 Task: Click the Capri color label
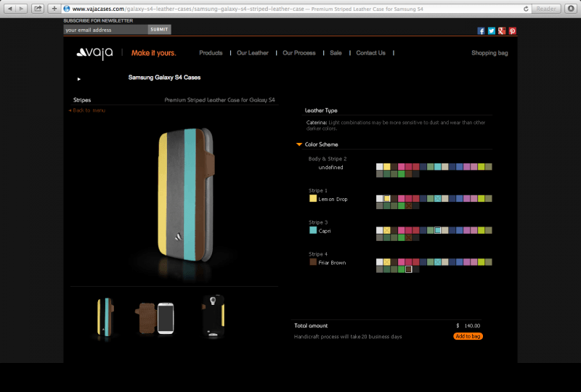pos(325,231)
